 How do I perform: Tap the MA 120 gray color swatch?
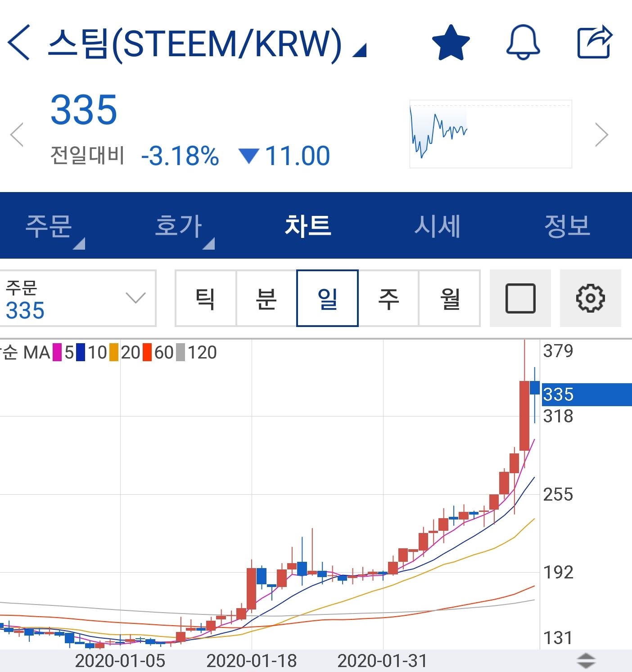181,352
